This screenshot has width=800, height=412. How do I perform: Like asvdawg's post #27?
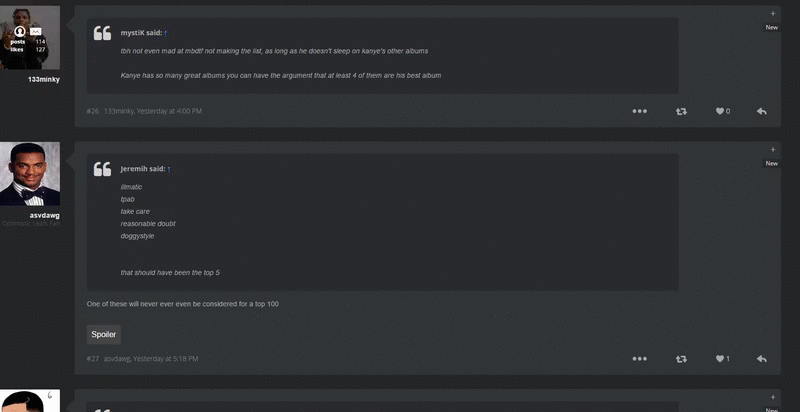[x=719, y=359]
